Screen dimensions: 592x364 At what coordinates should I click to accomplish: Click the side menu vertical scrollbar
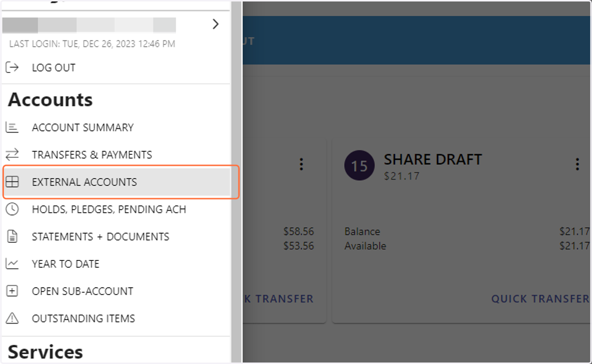point(236,182)
